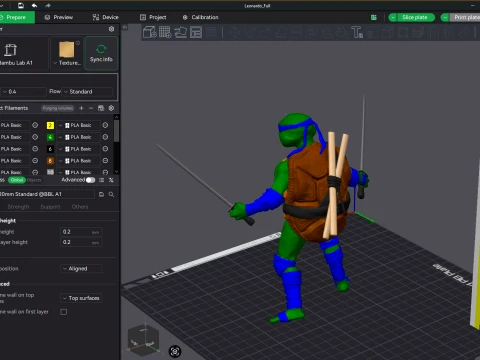Screen dimensions: 480x360
Task: Switch to the Preview tab
Action: pos(59,17)
